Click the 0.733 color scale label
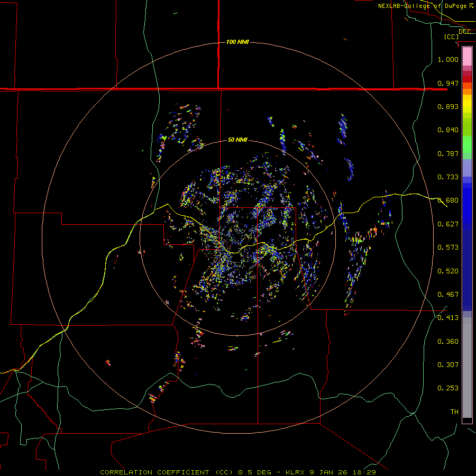Viewport: 476px width, 476px height. pyautogui.click(x=448, y=177)
